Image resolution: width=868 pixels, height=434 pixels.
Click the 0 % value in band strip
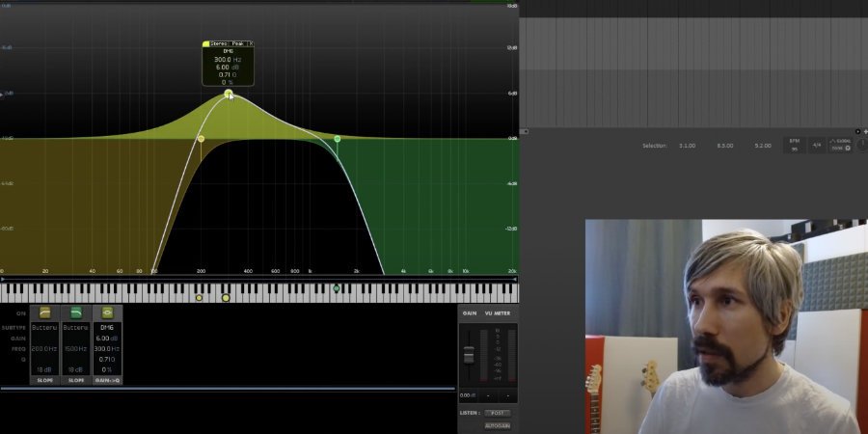(107, 369)
